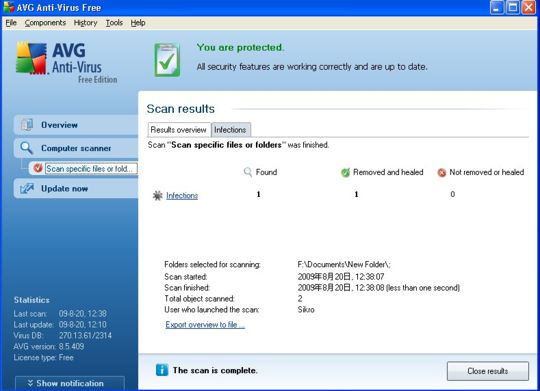This screenshot has height=391, width=540.
Task: Click the 'AVG version: 8.5.409' line
Action: click(x=49, y=346)
